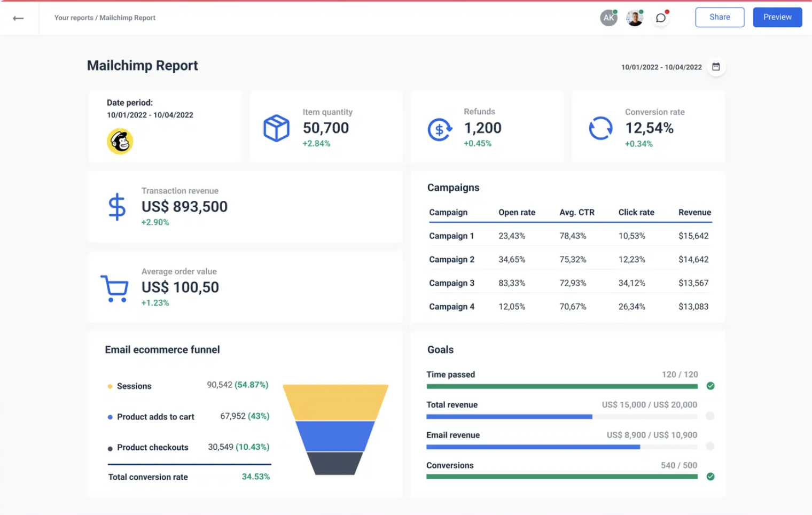
Task: Click the Conversions green checkmark
Action: point(710,477)
